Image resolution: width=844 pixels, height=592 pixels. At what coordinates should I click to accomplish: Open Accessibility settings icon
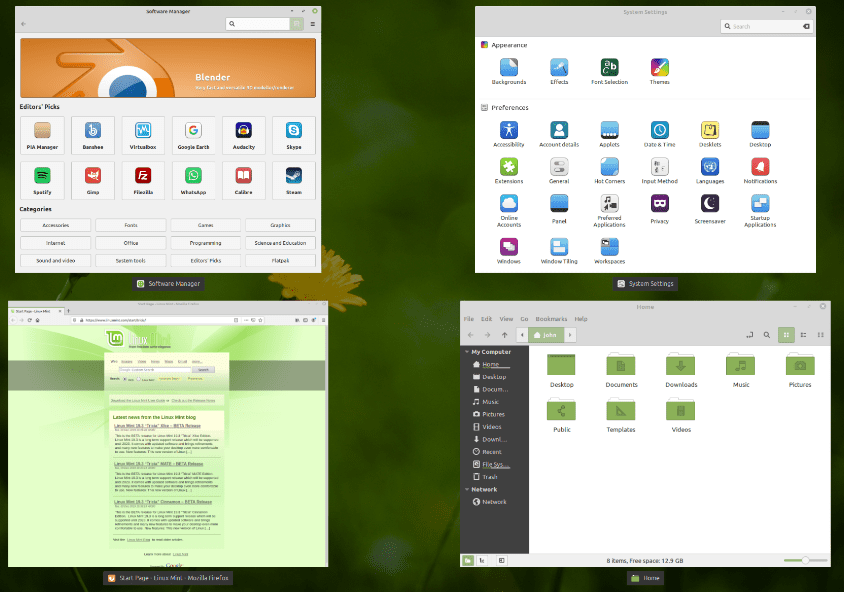pos(509,135)
